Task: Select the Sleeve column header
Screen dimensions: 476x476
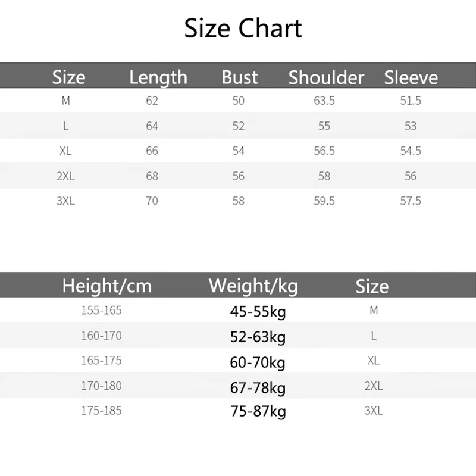Action: point(411,77)
